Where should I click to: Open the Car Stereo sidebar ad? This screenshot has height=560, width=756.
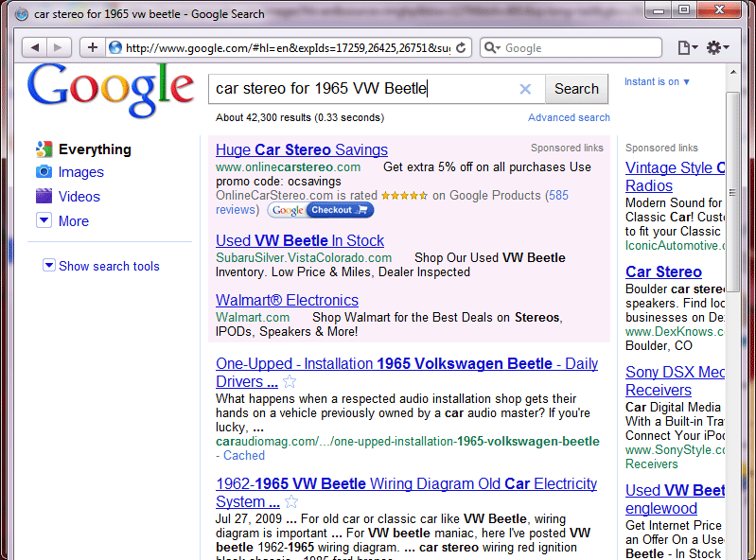(x=663, y=271)
